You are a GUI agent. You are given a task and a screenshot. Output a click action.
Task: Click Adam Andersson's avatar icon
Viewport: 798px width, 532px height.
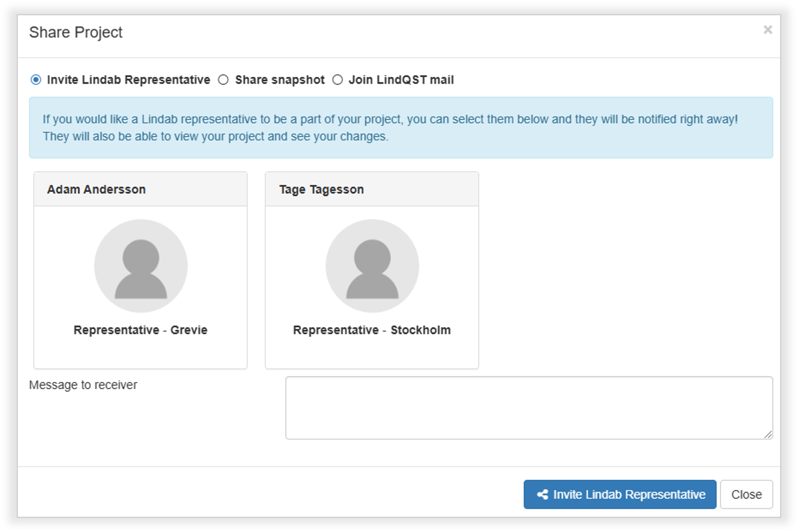coord(141,266)
